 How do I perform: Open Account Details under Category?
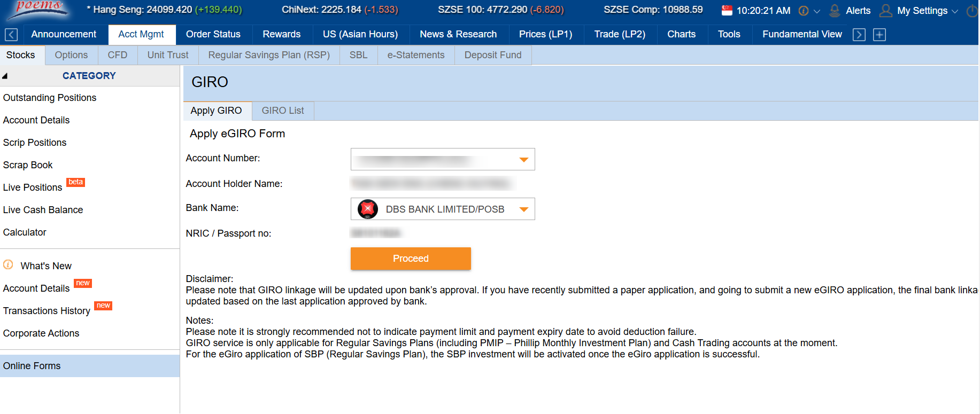(36, 120)
